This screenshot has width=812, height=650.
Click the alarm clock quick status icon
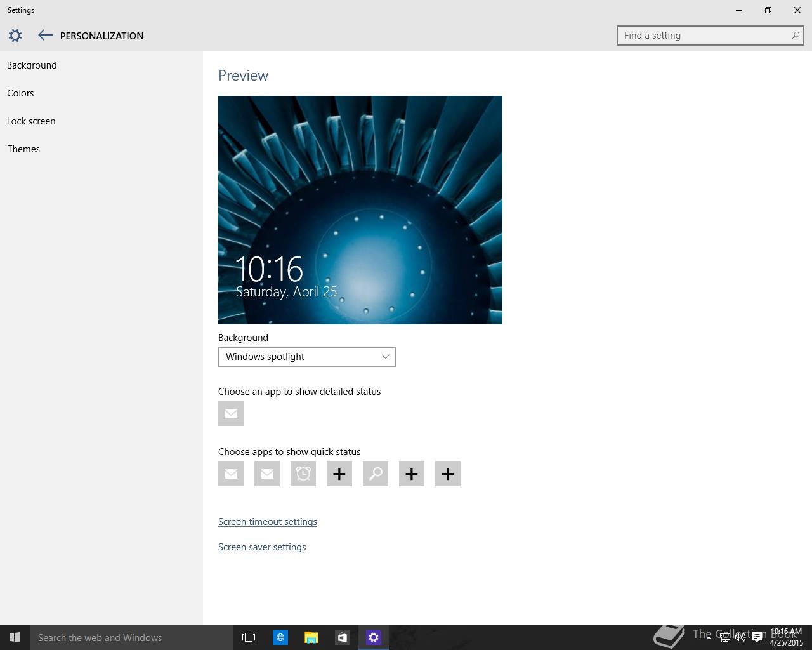click(303, 474)
